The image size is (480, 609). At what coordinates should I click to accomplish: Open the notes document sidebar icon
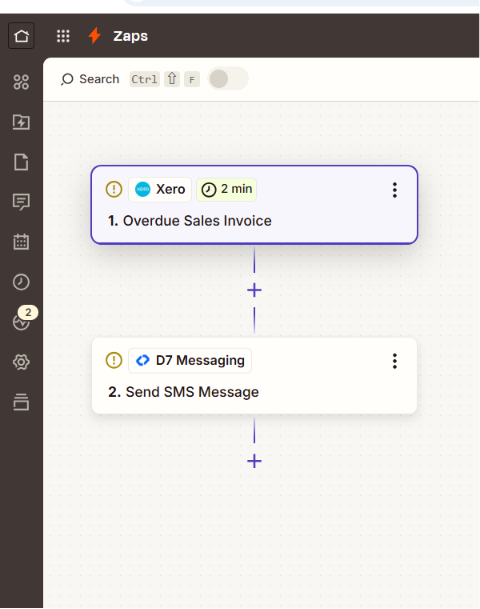point(21,162)
